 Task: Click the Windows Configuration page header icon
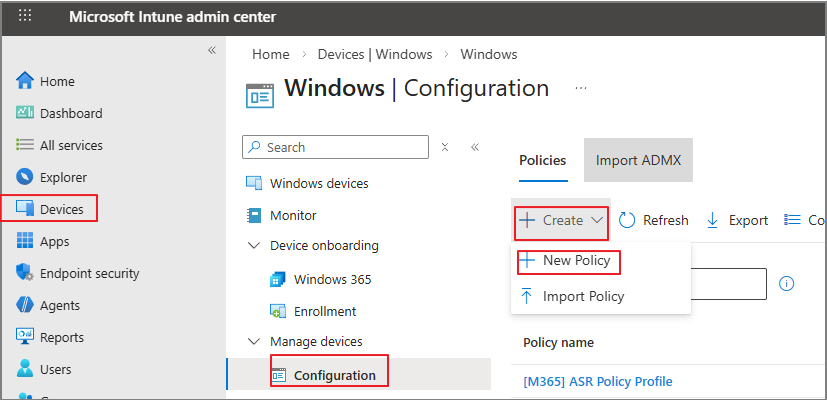[261, 95]
